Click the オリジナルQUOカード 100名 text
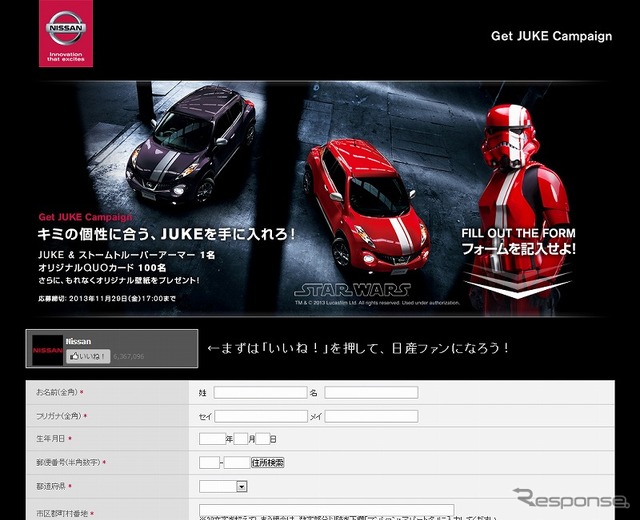Viewport: 640px width, 520px height. 102,268
